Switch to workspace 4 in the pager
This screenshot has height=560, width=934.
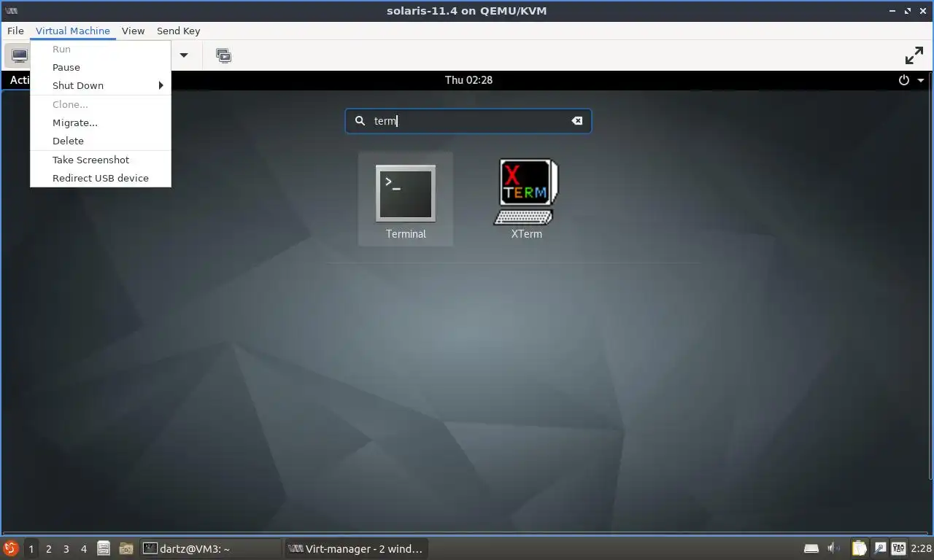[84, 548]
